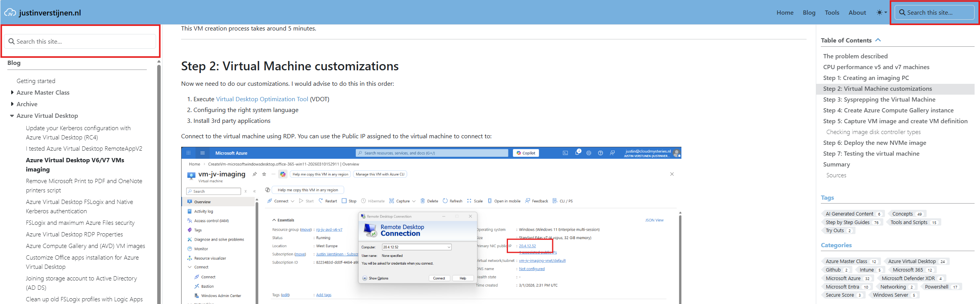Open the Tools menu item in the header
980x304 pixels.
point(832,12)
